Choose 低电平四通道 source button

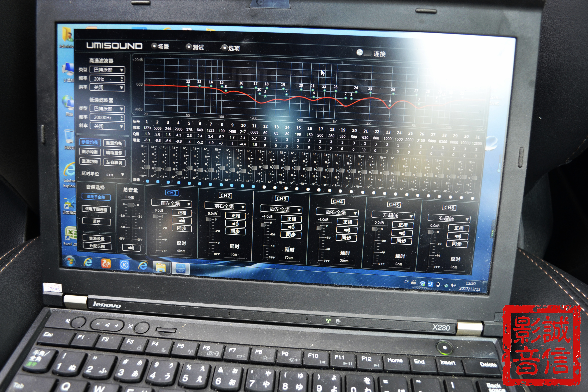pos(96,209)
